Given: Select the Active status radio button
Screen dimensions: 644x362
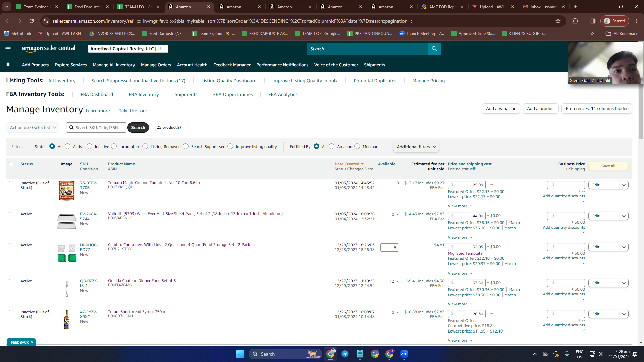Looking at the screenshot, I should click(68, 146).
